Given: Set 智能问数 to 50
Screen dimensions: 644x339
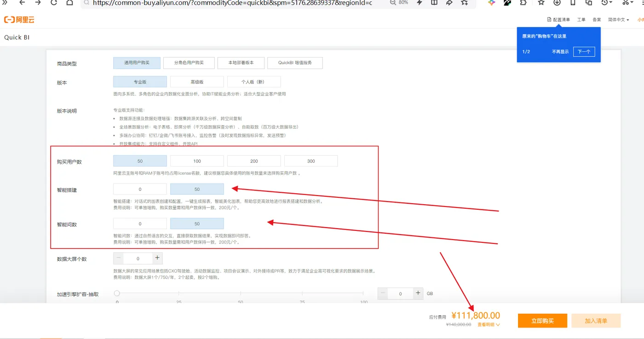Looking at the screenshot, I should pos(197,224).
